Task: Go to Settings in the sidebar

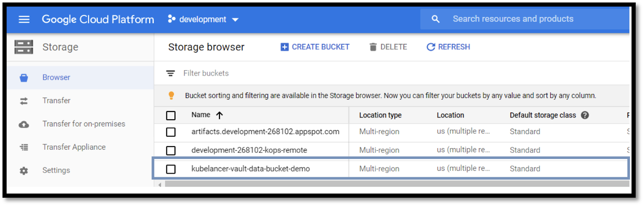Action: pos(56,170)
